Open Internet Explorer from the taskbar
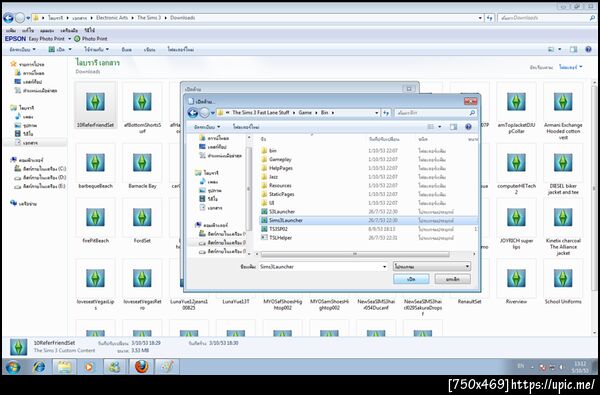This screenshot has height=395, width=600. point(39,367)
